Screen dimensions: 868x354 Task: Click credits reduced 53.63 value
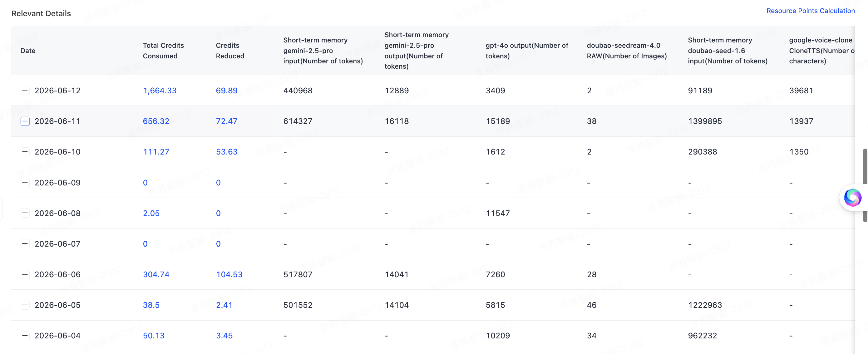pos(226,152)
